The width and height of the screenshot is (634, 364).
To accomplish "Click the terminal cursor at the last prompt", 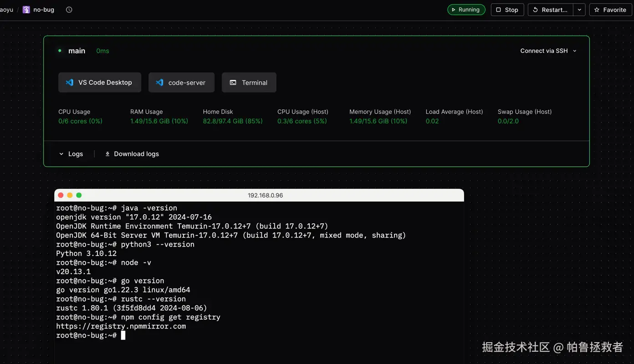I will pyautogui.click(x=123, y=335).
